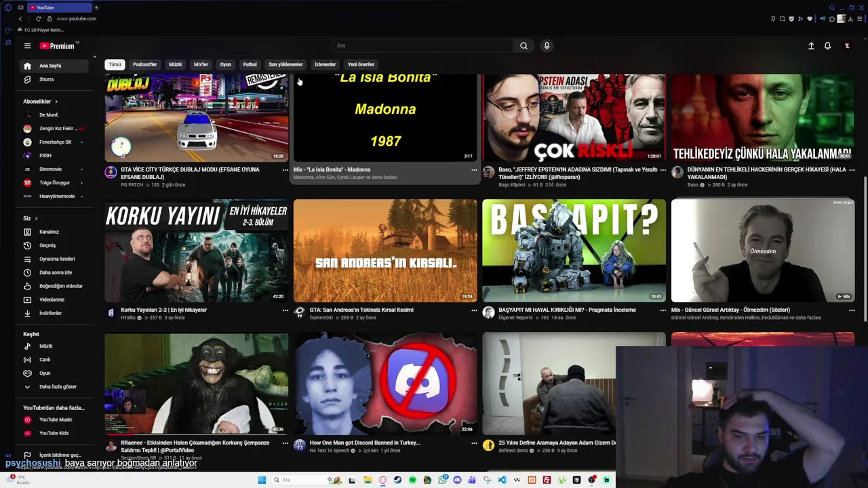Open Oyun under Keşfet
Viewport: 868px width, 488px height.
tap(54, 373)
